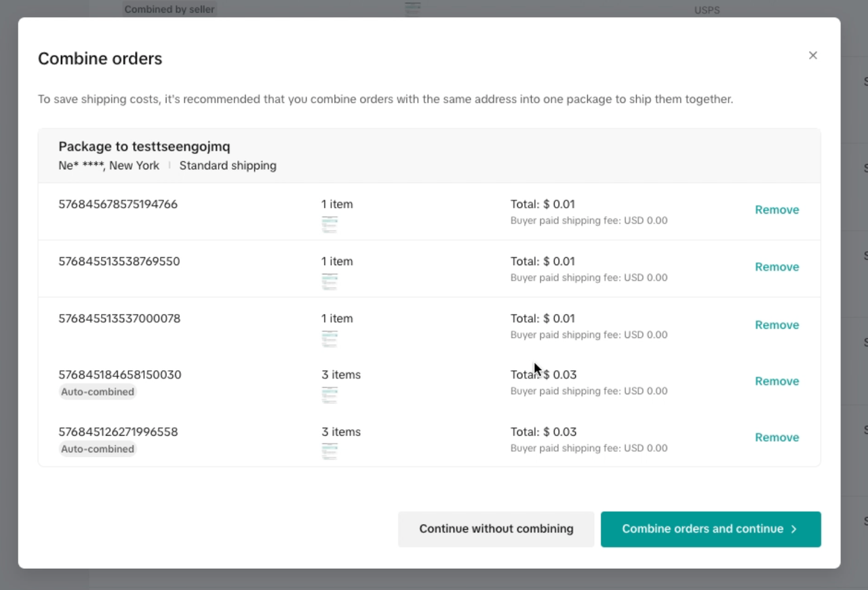Screen dimensions: 868x590
Task: View item thumbnail of order 576845184658150030
Action: click(x=330, y=394)
